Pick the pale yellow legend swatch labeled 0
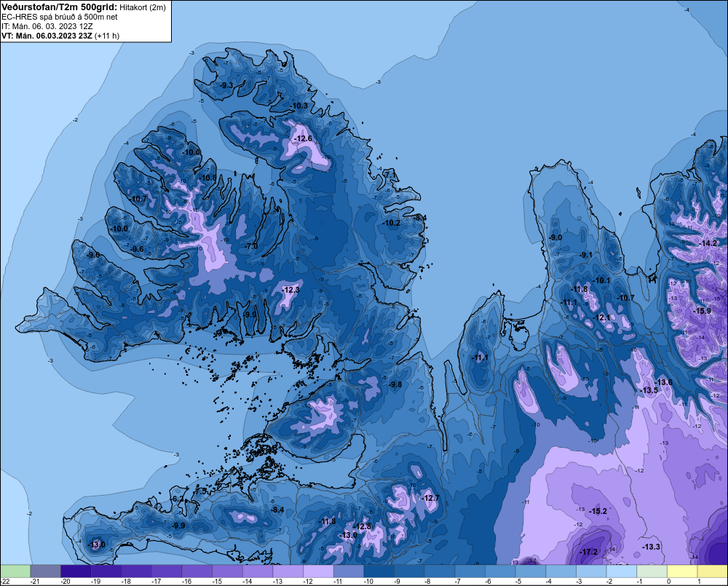This screenshot has height=586, width=728. point(682,571)
